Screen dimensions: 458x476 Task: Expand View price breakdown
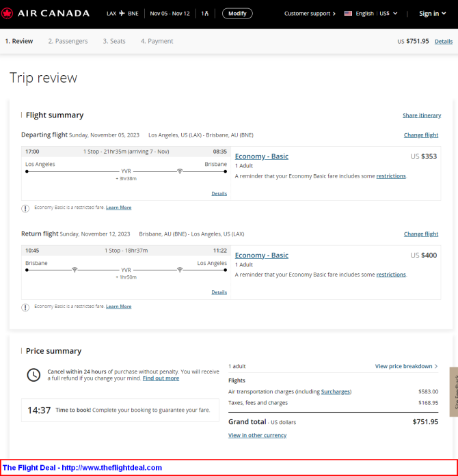(x=406, y=366)
